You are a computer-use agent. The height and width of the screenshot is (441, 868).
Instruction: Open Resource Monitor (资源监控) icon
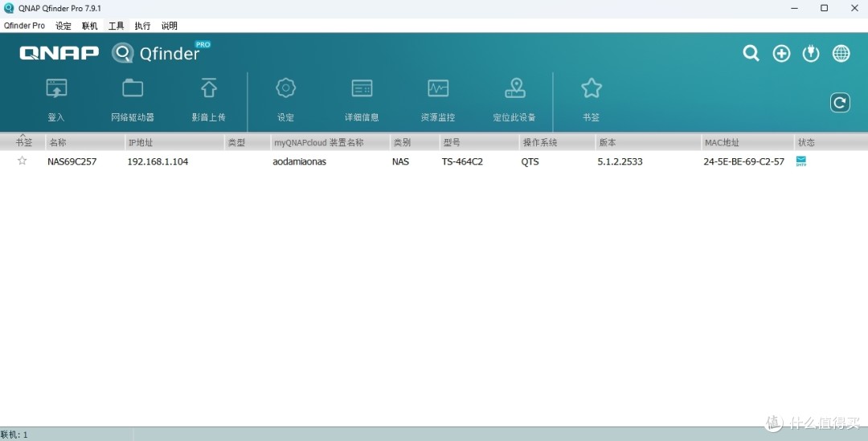[438, 88]
